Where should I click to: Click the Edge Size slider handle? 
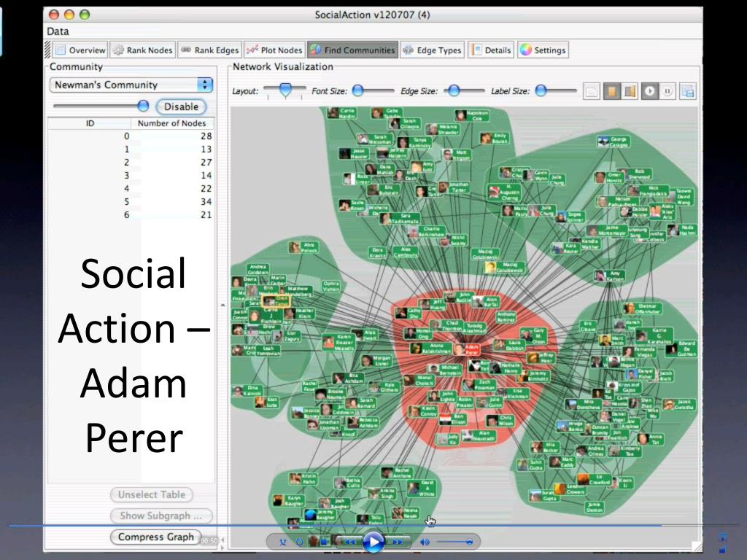click(454, 90)
